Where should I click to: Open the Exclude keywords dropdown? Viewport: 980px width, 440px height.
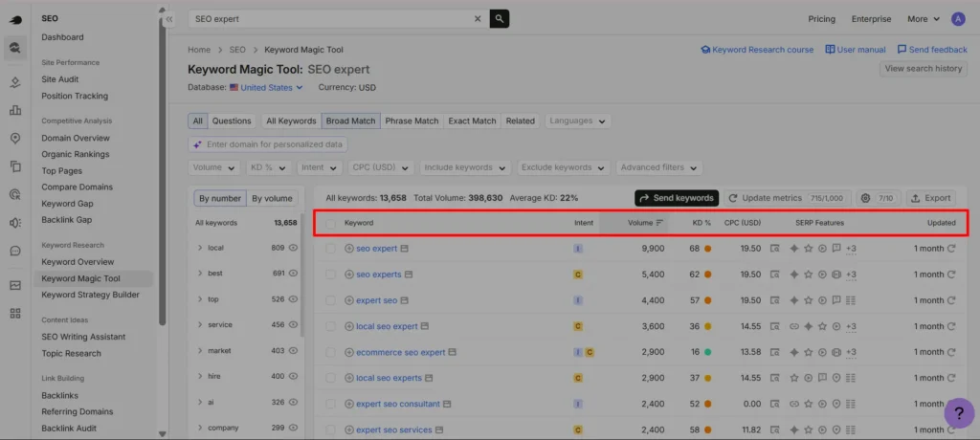click(564, 167)
